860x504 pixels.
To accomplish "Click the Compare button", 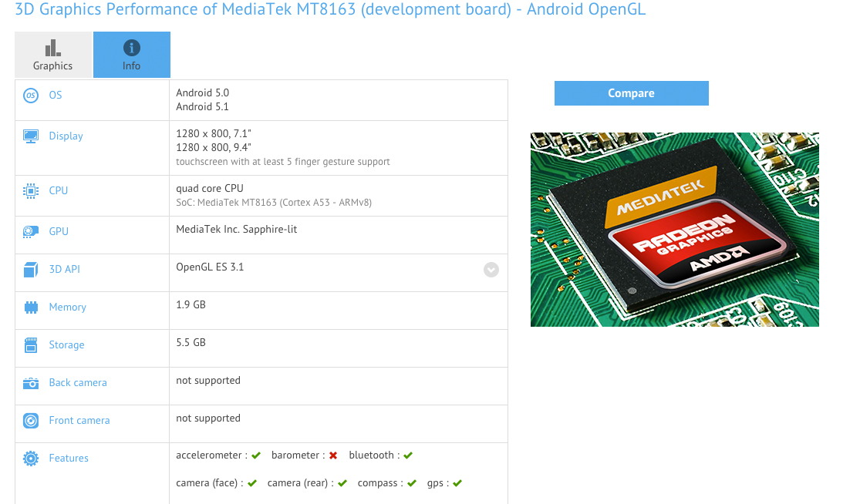I will [631, 93].
